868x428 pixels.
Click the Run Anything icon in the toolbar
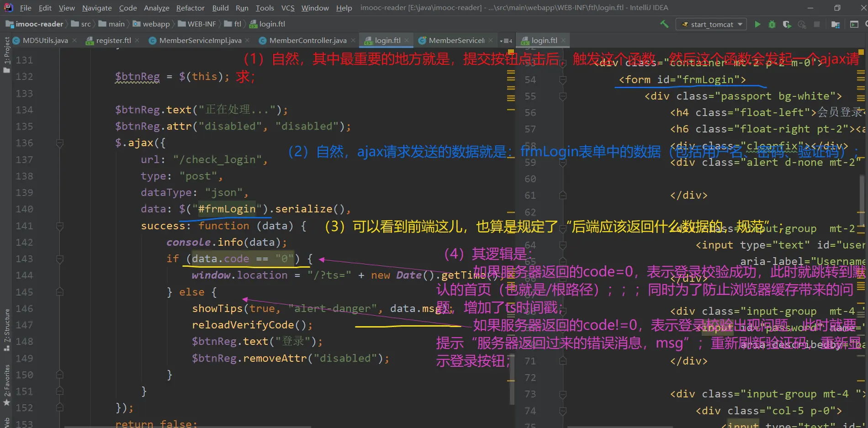tap(854, 24)
